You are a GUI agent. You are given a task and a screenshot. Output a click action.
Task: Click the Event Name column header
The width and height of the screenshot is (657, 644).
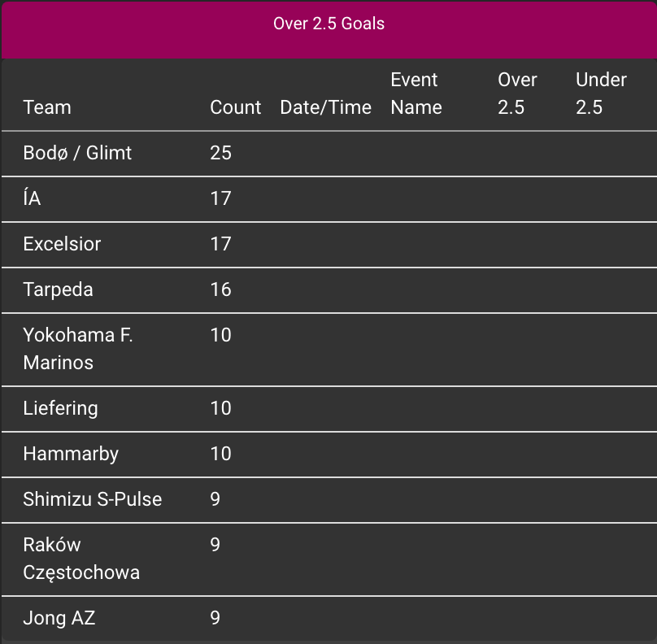pyautogui.click(x=416, y=94)
